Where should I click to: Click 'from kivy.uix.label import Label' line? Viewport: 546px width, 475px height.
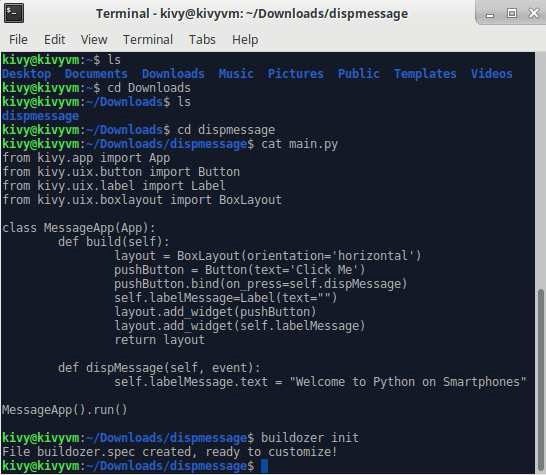pos(114,186)
